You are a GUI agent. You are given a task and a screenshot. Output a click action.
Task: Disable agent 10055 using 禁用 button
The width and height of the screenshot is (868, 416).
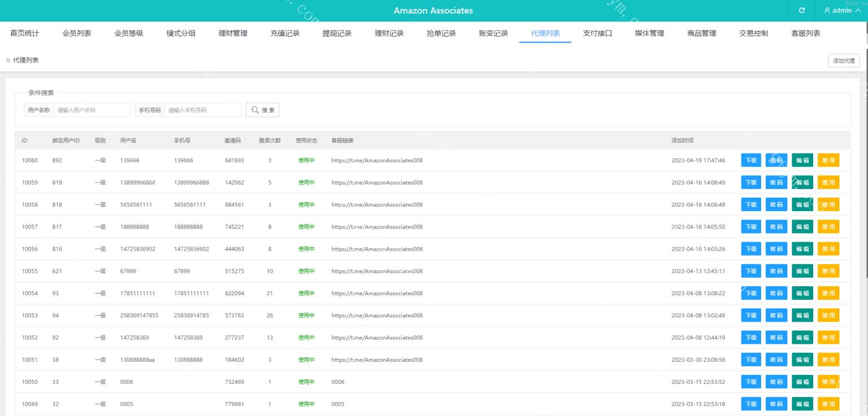coord(828,271)
